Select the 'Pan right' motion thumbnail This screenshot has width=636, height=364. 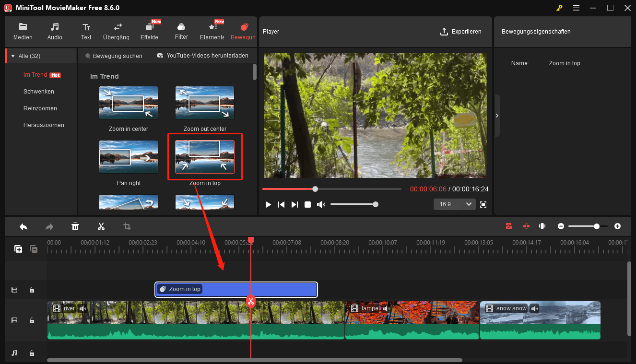128,157
